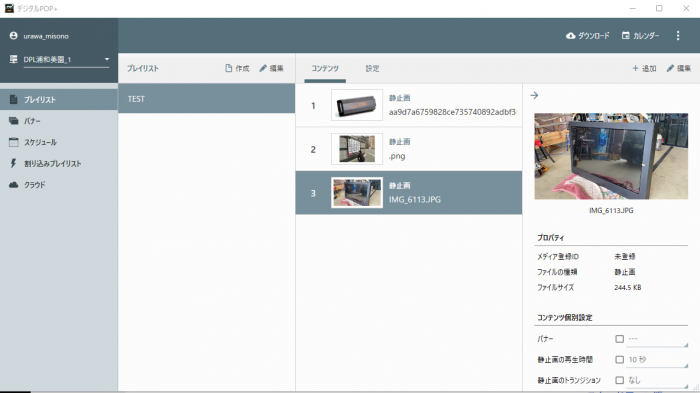Enable still image transition checkbox
Screen dimensions: 700x393
[619, 380]
